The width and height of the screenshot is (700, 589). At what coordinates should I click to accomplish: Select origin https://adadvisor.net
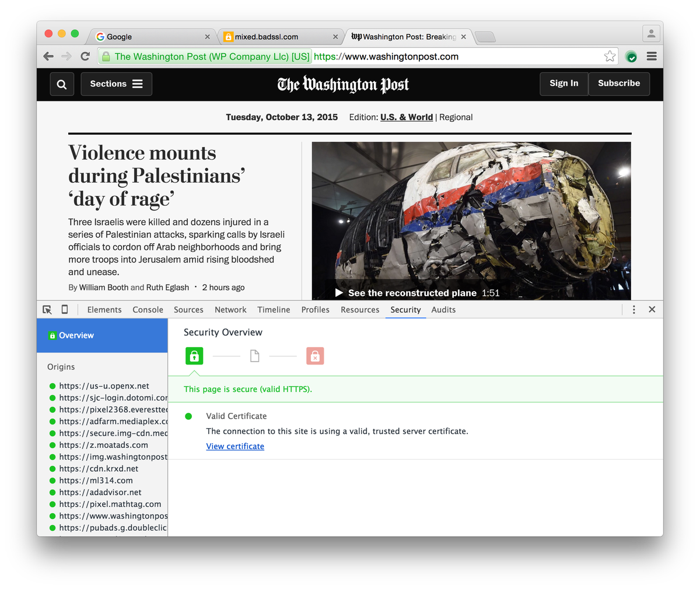(100, 492)
